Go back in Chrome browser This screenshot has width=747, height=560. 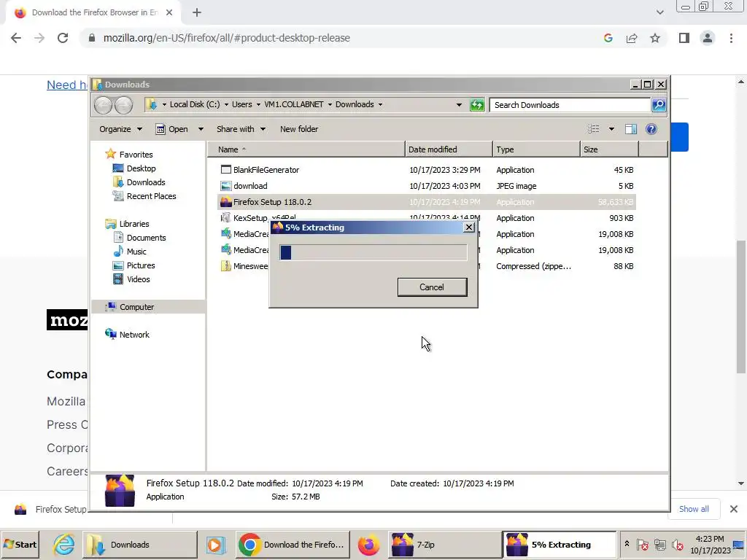[16, 38]
